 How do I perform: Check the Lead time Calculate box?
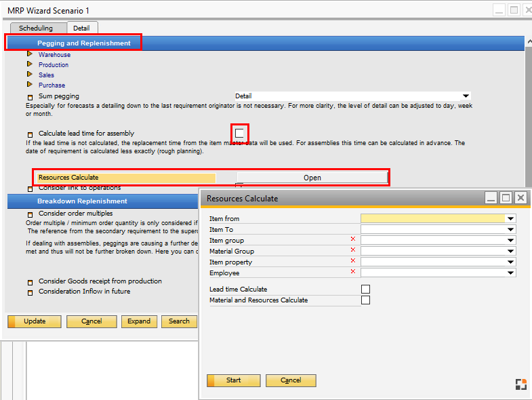[x=366, y=289]
